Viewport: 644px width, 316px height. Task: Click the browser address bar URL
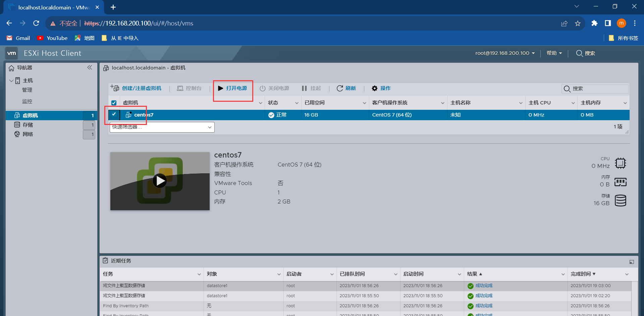click(139, 23)
